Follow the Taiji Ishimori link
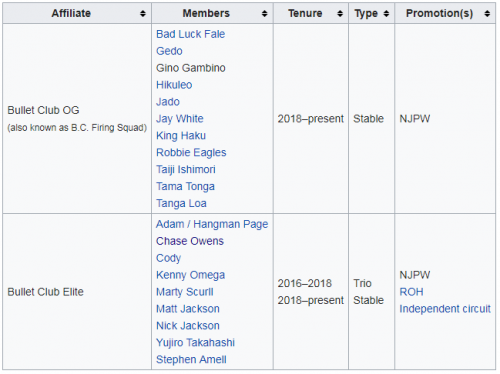Screen dimensions: 500x374 point(186,170)
